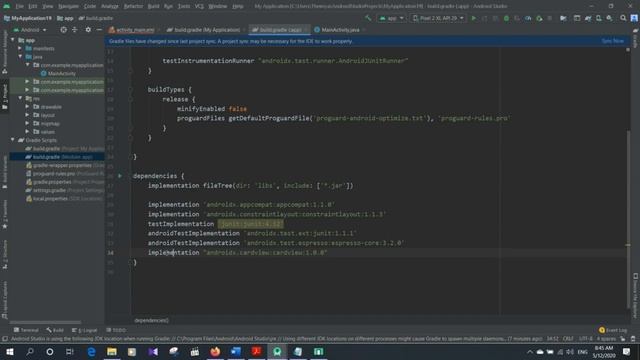
Task: Open File Explorer from the taskbar
Action: (112, 351)
